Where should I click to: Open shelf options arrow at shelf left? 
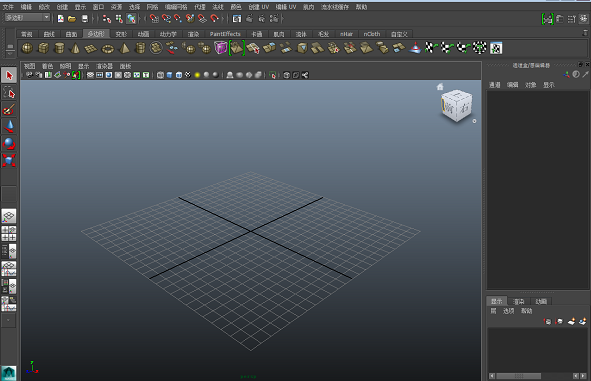click(x=10, y=54)
